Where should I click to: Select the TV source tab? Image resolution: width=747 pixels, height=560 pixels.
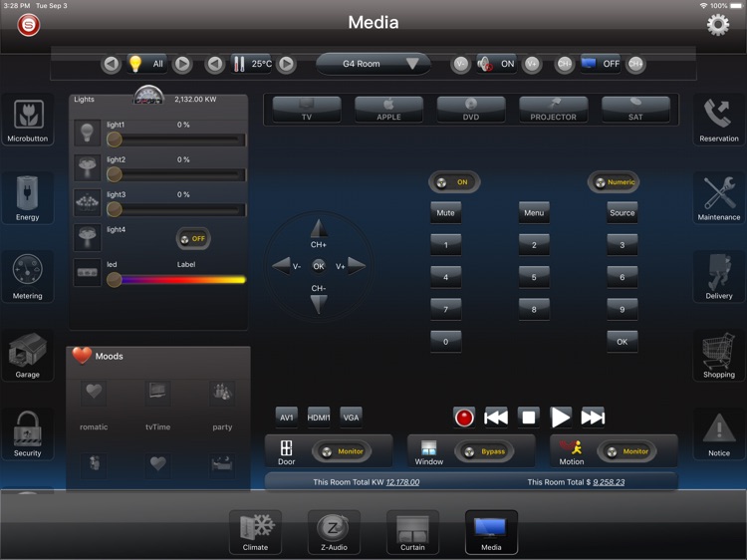(307, 110)
